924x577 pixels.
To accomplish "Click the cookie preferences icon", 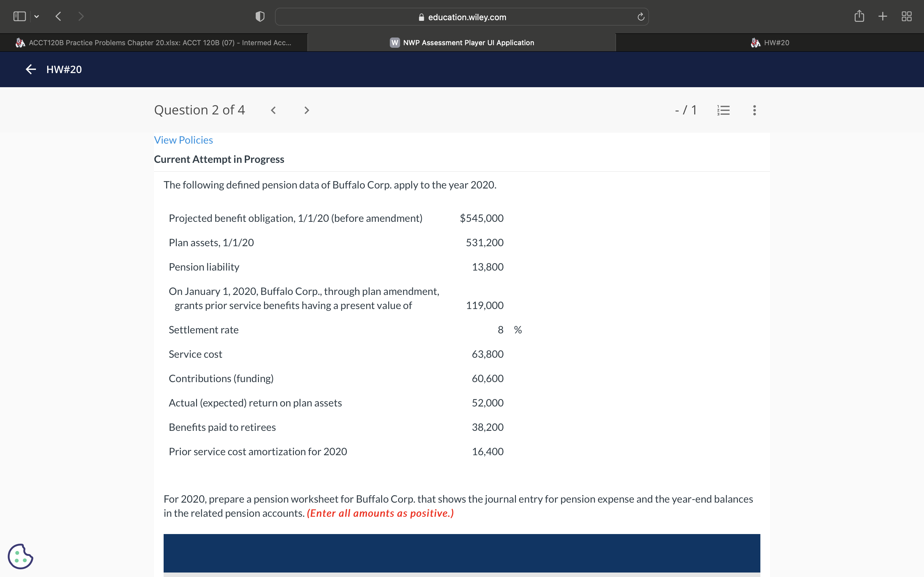I will point(20,556).
